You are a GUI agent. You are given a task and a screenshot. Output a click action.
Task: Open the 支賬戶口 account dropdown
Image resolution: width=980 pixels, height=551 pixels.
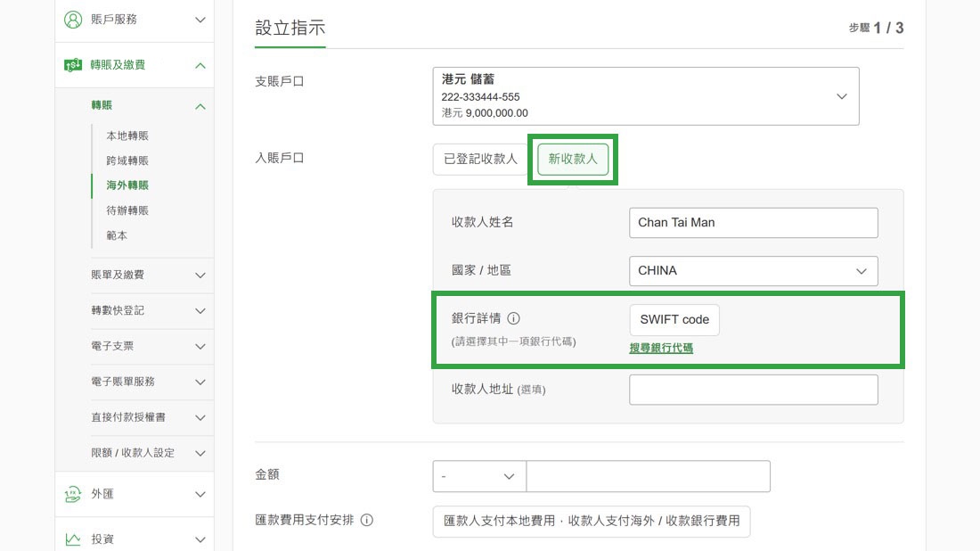point(646,96)
